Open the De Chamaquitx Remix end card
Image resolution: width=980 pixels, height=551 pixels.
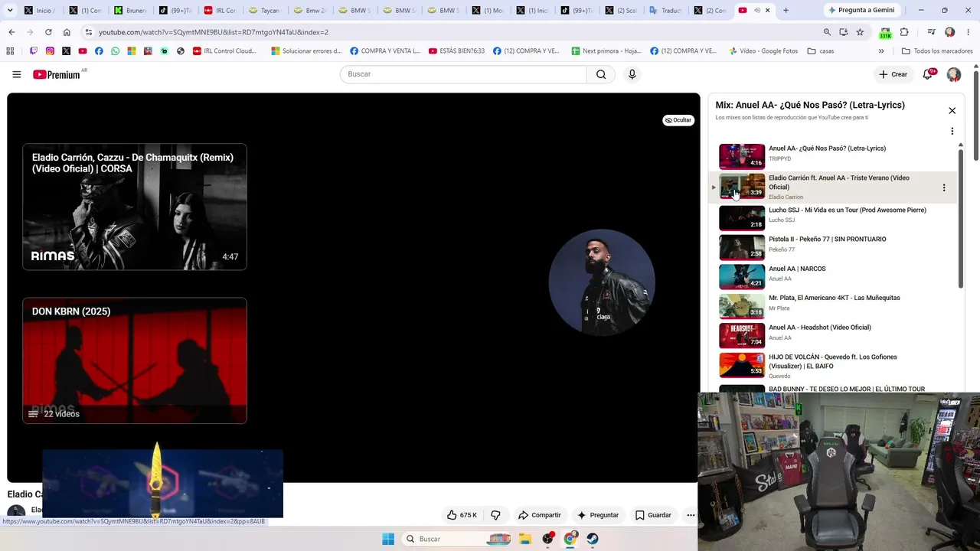pyautogui.click(x=135, y=207)
